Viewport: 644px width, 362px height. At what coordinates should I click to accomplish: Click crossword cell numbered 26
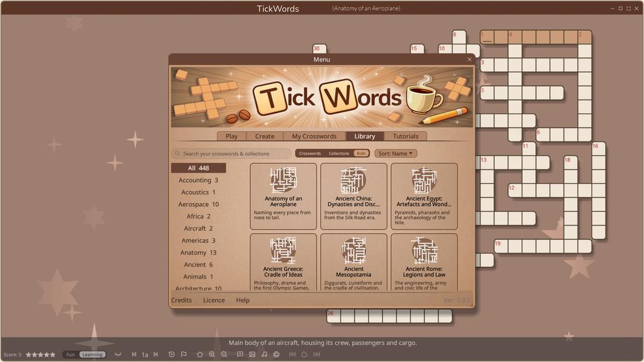(334, 316)
